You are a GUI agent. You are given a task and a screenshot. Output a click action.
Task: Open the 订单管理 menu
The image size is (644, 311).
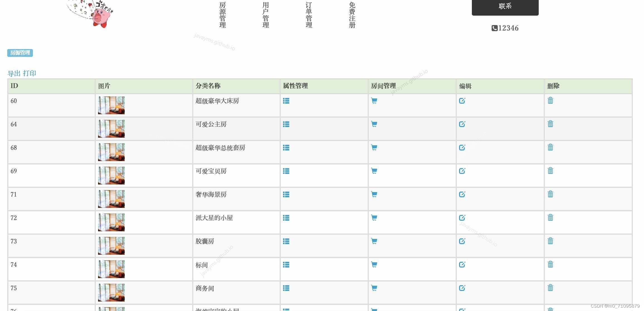pos(309,15)
